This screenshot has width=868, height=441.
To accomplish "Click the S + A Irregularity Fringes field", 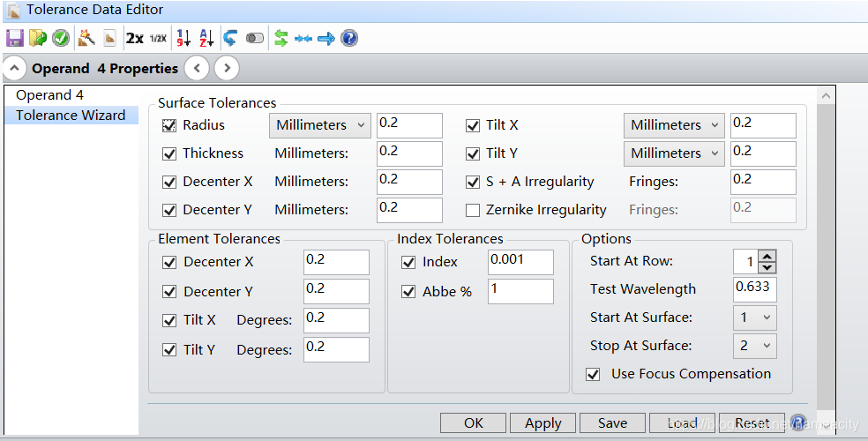I will point(763,182).
